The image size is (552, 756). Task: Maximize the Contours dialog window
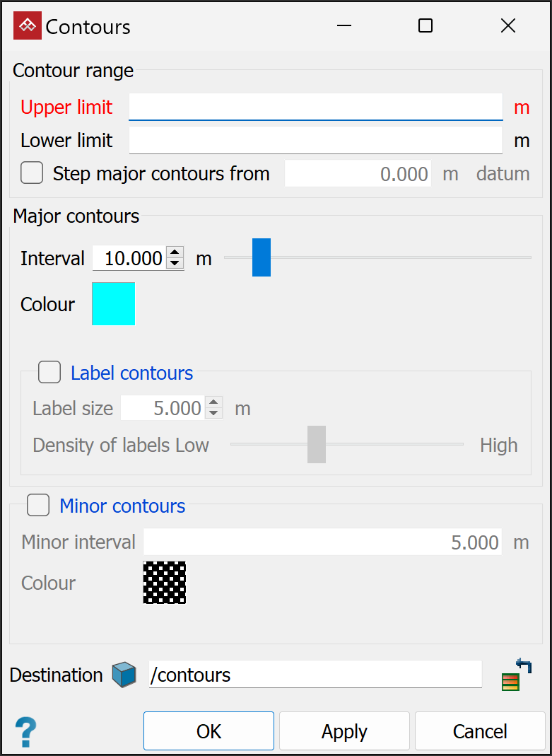(x=425, y=26)
